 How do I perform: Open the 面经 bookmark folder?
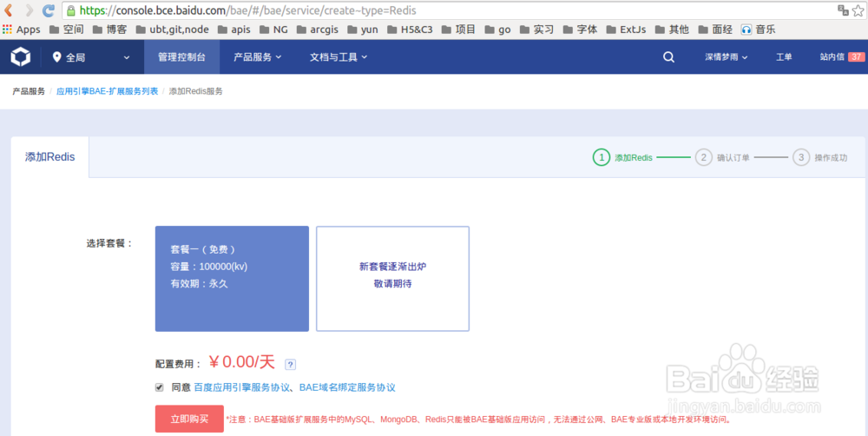tap(715, 30)
